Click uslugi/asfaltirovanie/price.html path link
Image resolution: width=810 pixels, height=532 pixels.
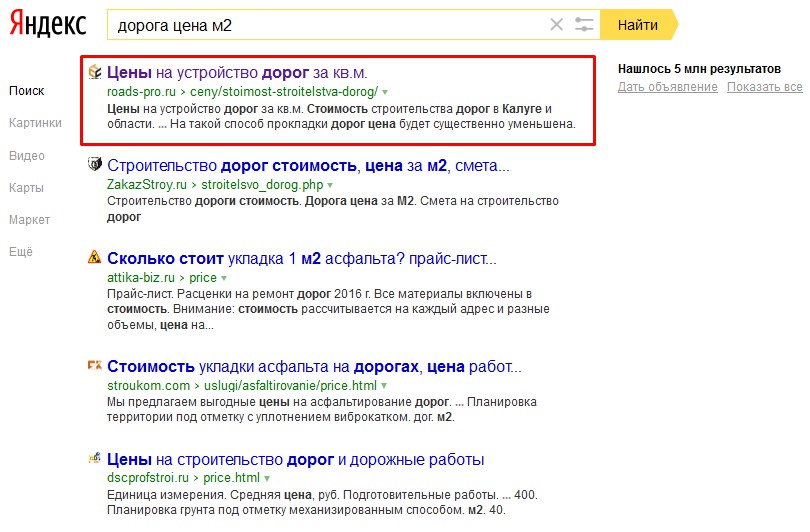pos(290,385)
